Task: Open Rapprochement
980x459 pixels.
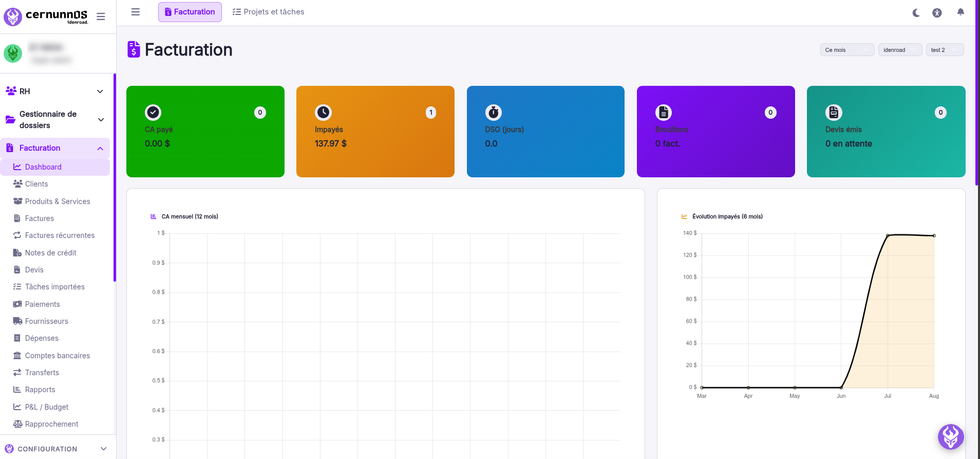Action: (55, 424)
